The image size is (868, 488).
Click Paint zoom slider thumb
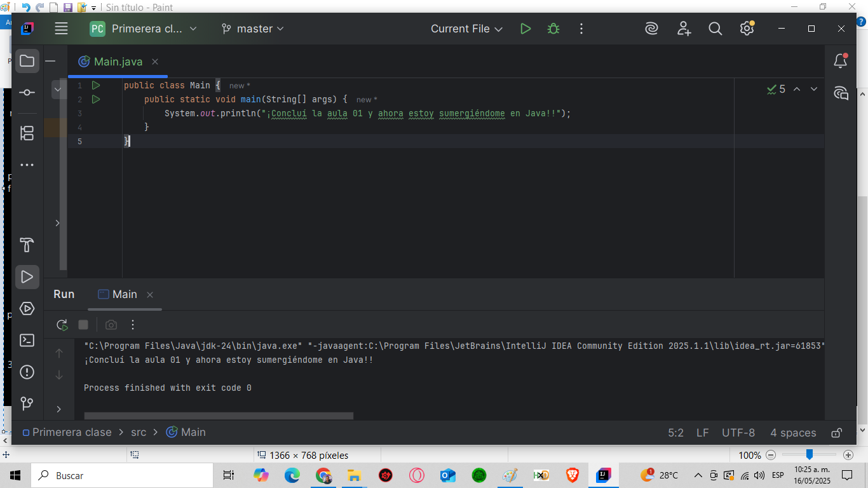pos(810,454)
